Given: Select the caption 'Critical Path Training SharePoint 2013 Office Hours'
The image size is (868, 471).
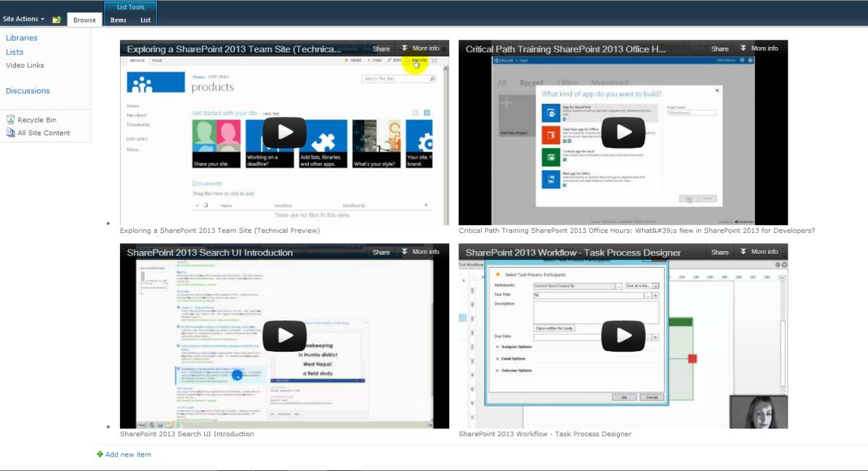Looking at the screenshot, I should (637, 231).
